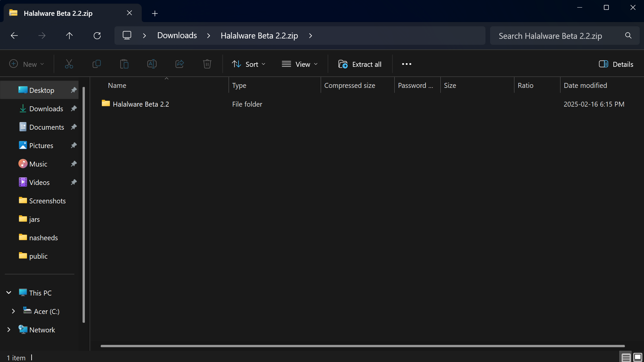This screenshot has width=644, height=362.
Task: Click the This PC monitor icon in address bar
Action: 127,35
